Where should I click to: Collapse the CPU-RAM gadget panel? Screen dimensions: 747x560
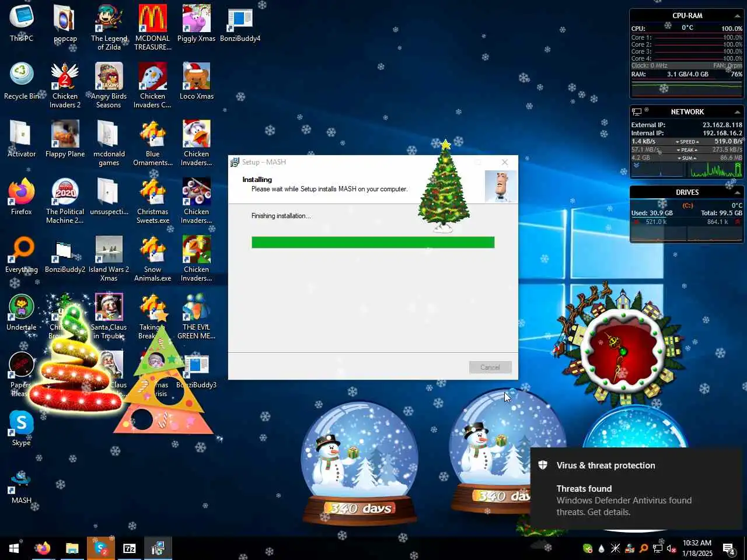point(737,16)
